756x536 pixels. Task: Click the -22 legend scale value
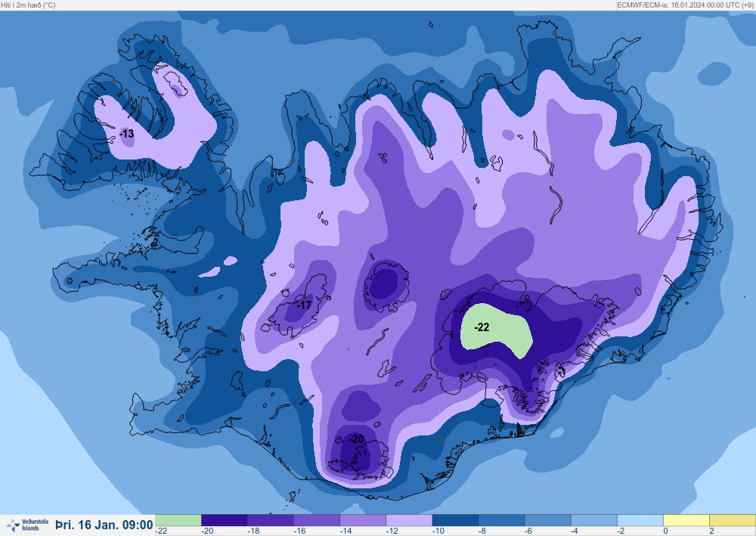(x=161, y=531)
